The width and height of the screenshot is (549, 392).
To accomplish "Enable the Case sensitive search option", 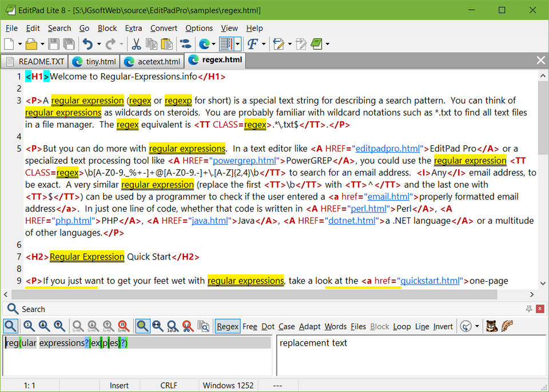I will 287,326.
